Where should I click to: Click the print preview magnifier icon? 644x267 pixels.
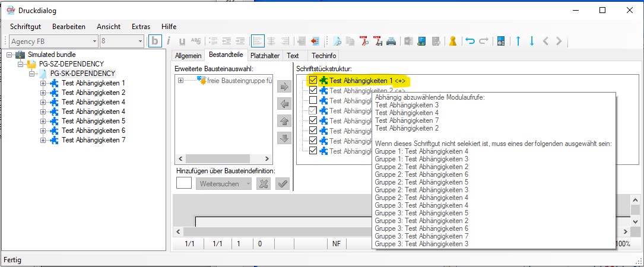337,41
